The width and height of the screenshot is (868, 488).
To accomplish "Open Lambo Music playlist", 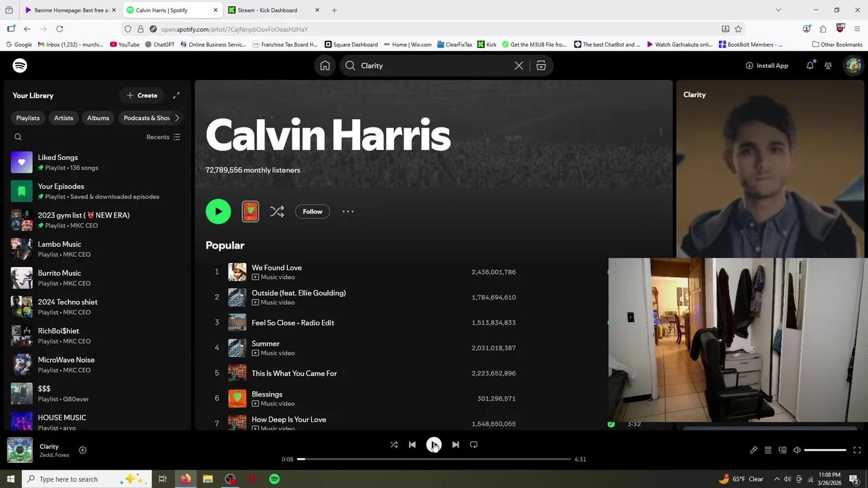I will pos(98,249).
